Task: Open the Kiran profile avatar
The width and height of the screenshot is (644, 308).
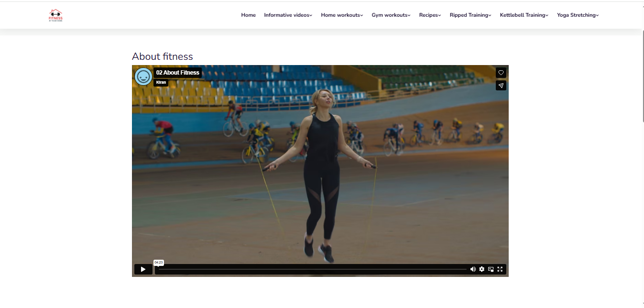Action: point(143,77)
